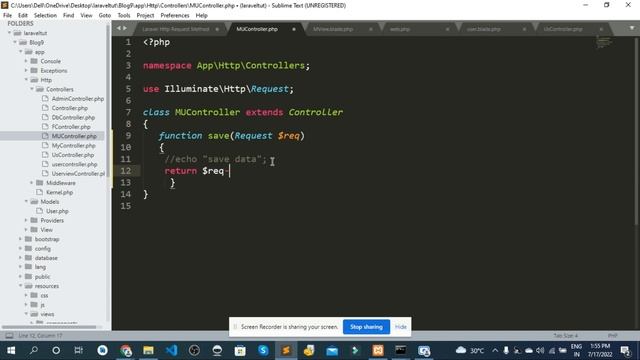640x360 pixels.
Task: Open Microsoft Store taskbar icon
Action: coord(240,350)
